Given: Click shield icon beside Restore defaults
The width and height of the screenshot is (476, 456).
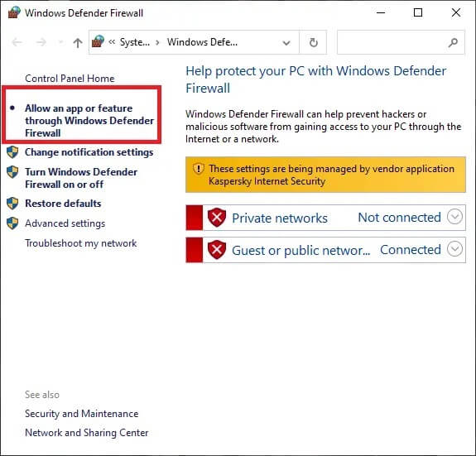Looking at the screenshot, I should 12,204.
